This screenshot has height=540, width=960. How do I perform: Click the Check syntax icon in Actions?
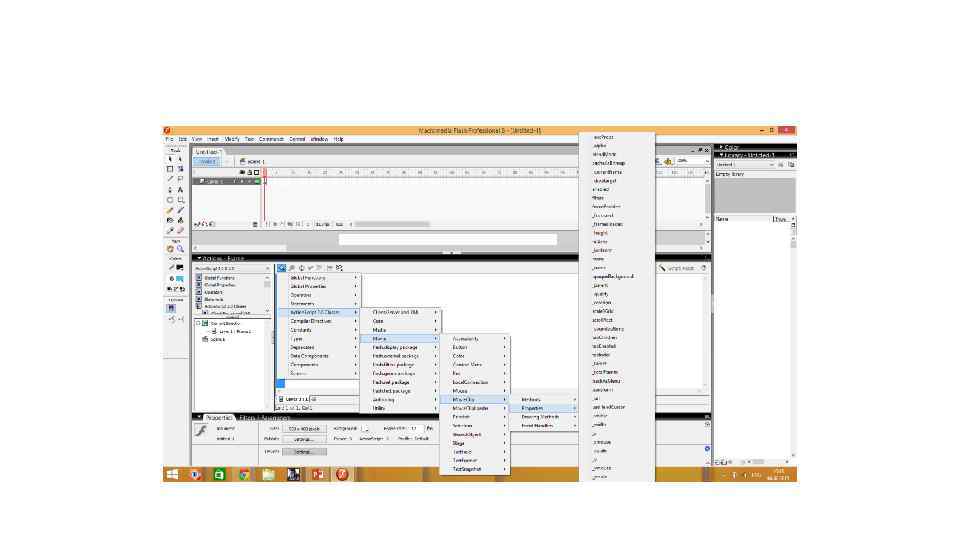310,268
